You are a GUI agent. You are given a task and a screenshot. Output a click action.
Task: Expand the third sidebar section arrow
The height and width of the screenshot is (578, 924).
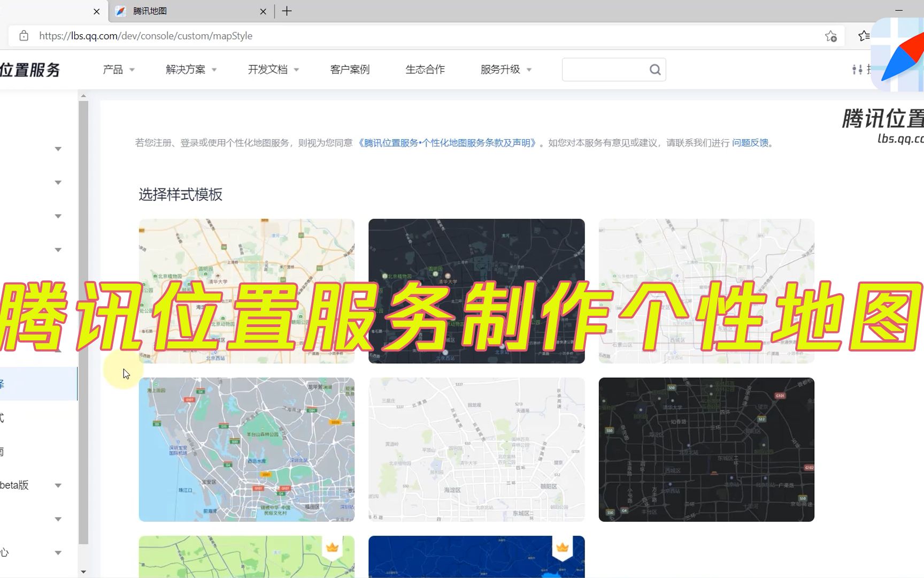point(58,216)
